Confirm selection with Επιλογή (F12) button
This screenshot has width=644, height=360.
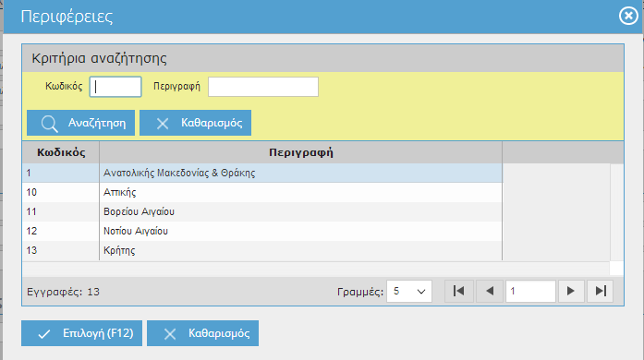pos(81,333)
